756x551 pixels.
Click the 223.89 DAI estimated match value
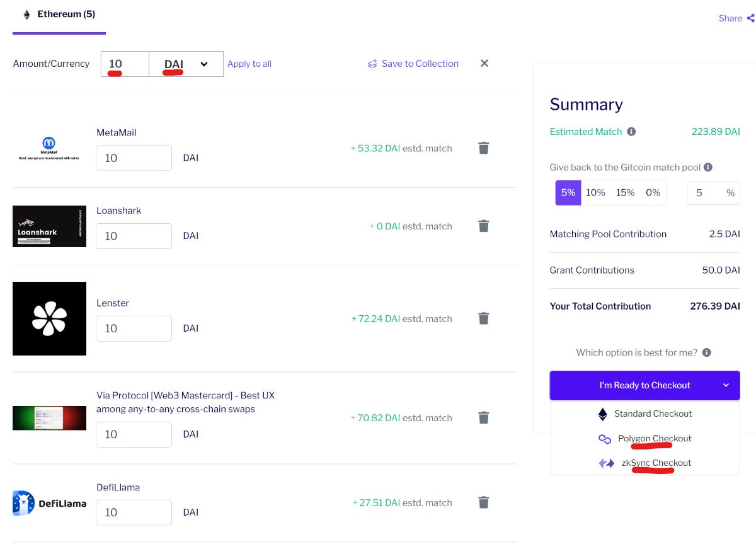click(716, 132)
